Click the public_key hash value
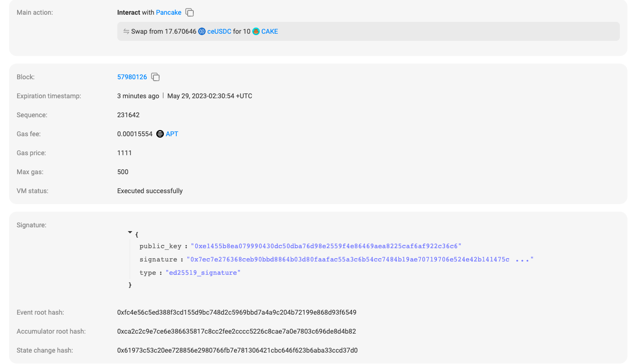This screenshot has height=364, width=636. pyautogui.click(x=326, y=246)
